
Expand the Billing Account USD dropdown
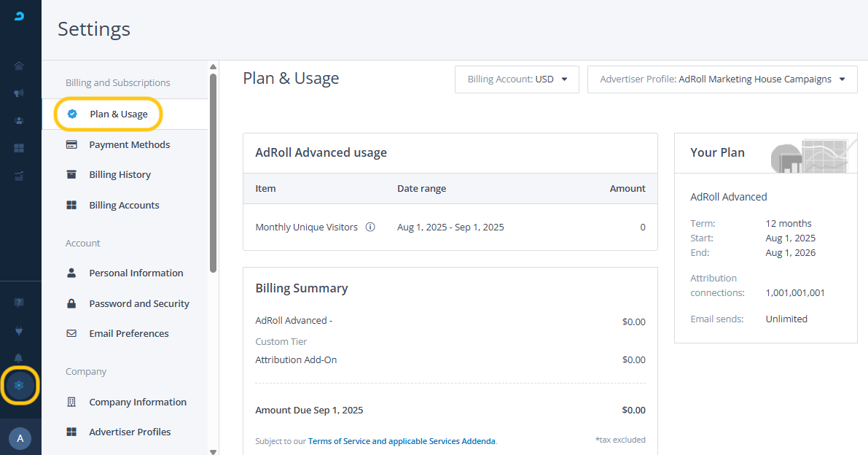click(517, 79)
